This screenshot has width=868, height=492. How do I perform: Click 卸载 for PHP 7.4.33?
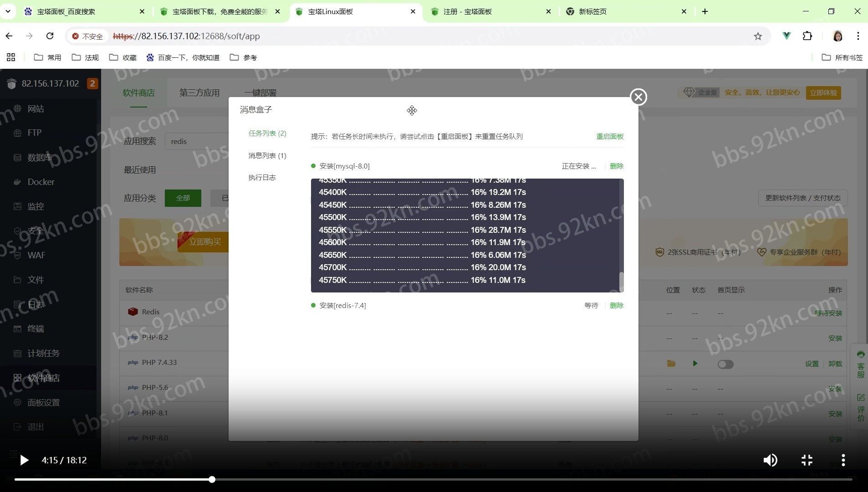point(835,364)
